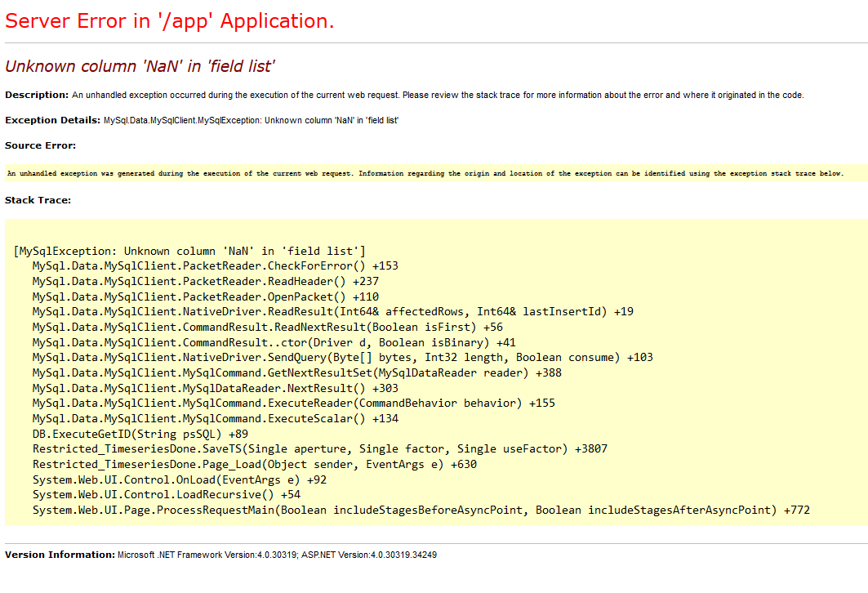Viewport: 868px width, 593px height.
Task: Click the 'Exception Details:' label
Action: tap(52, 120)
